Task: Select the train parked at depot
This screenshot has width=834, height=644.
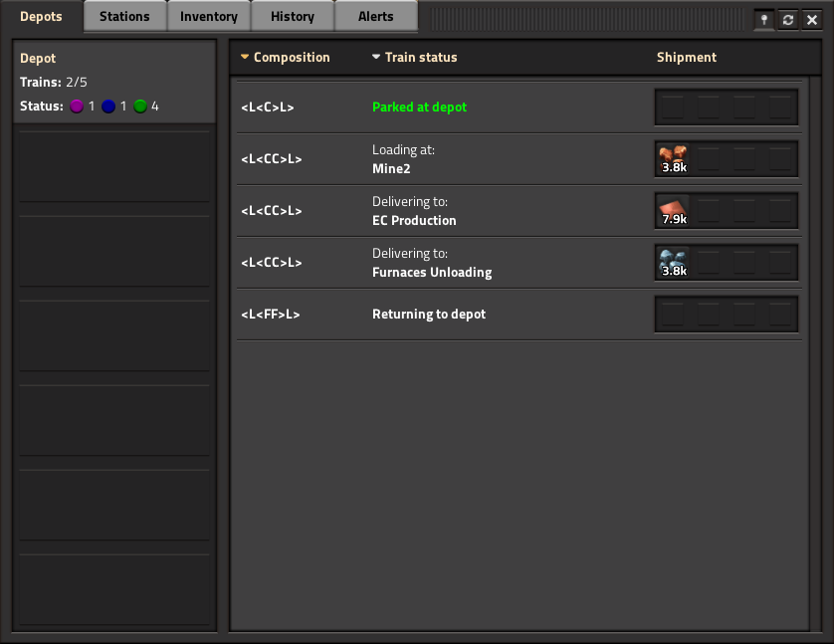Action: pos(520,107)
